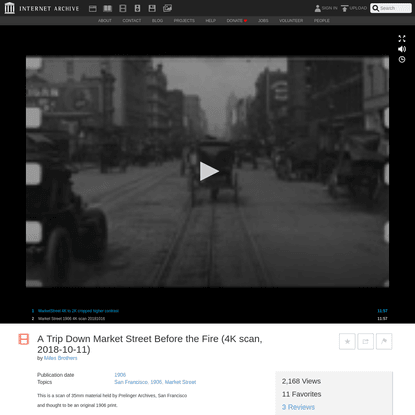Share this item using the share button
The image size is (415, 415).
pyautogui.click(x=366, y=341)
